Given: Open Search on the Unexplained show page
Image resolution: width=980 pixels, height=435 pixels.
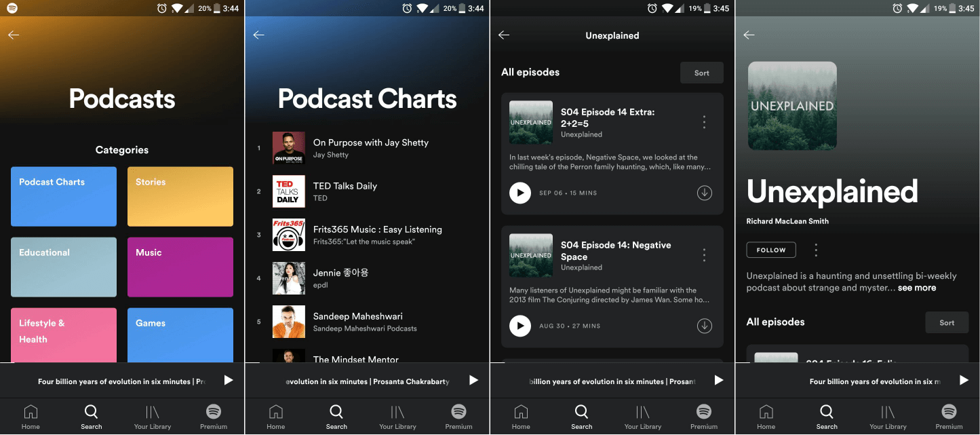Looking at the screenshot, I should [826, 417].
